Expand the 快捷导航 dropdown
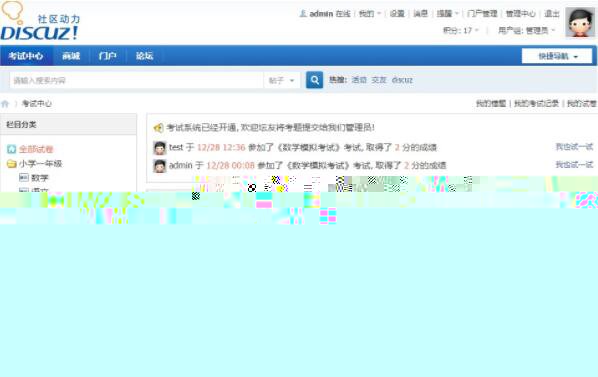The height and width of the screenshot is (377, 598). [x=557, y=56]
